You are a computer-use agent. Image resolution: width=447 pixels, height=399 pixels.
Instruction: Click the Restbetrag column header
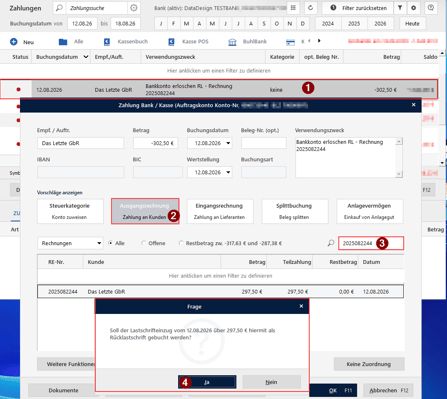point(335,262)
